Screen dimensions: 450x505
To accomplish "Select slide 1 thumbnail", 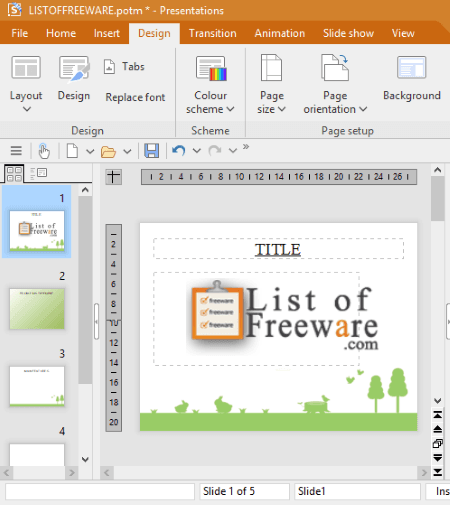I will point(37,231).
